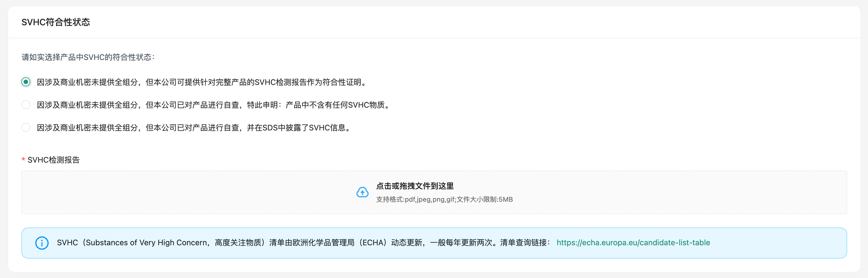Open the ECHA candidate-list-table link
The width and height of the screenshot is (868, 278).
click(x=633, y=242)
